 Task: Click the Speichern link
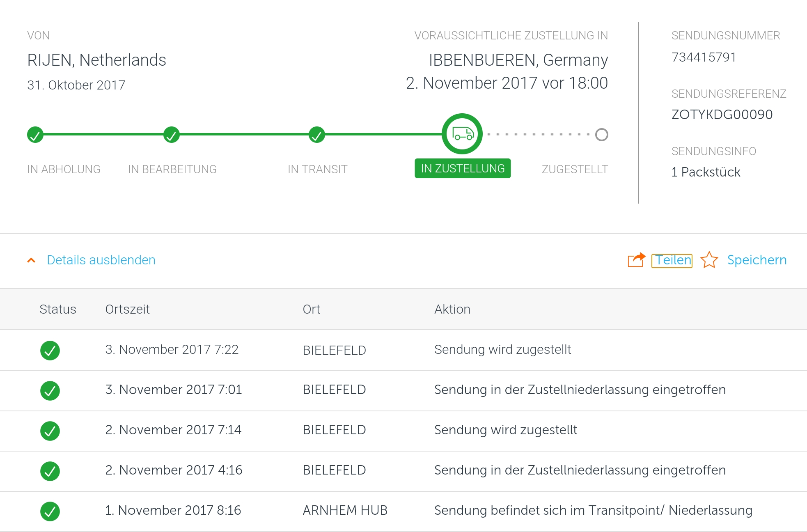click(x=757, y=260)
